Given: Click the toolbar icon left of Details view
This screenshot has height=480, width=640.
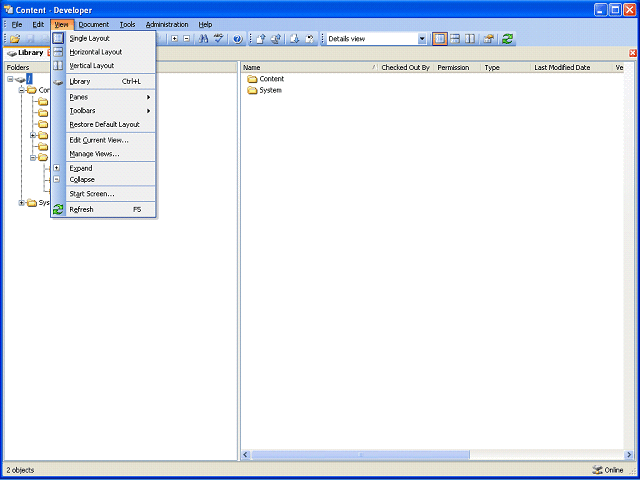Looking at the screenshot, I should coord(310,39).
